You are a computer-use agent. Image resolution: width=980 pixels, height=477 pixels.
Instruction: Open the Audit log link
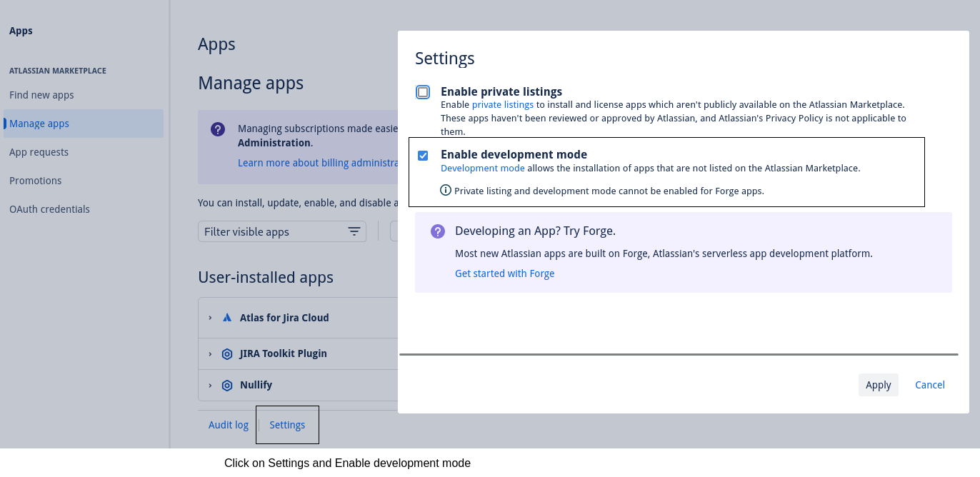tap(228, 425)
